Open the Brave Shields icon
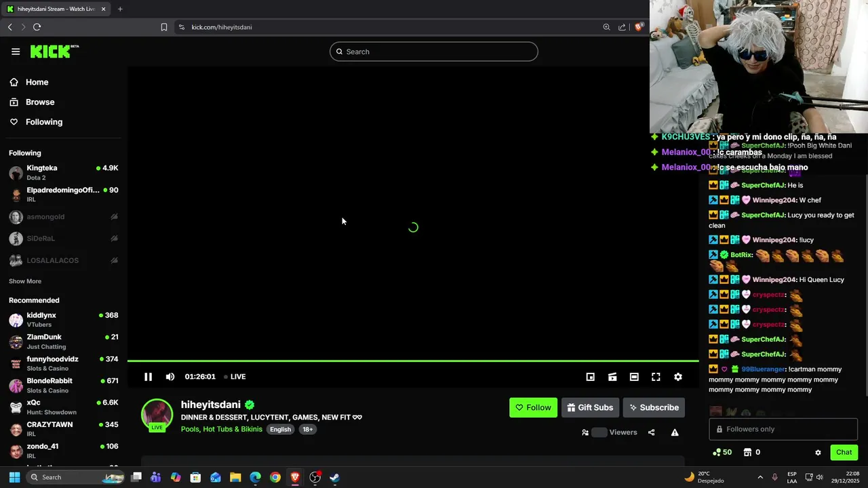Screen dimensions: 868x488 pyautogui.click(x=638, y=27)
